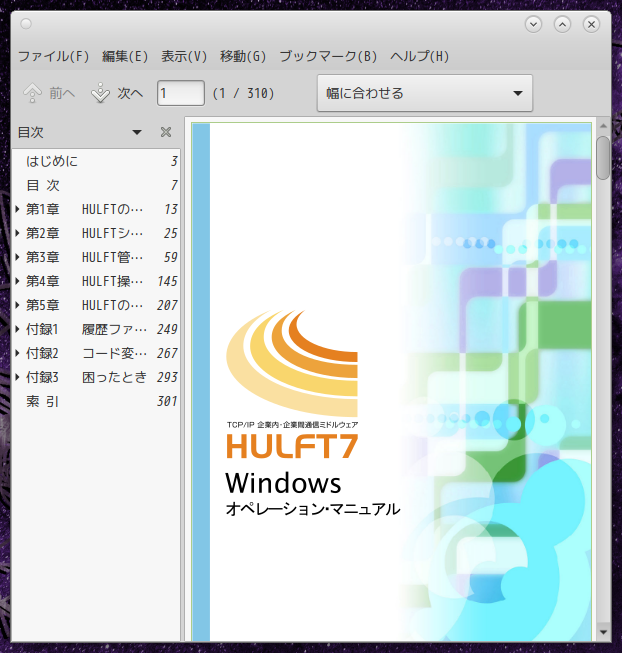Image resolution: width=622 pixels, height=653 pixels.
Task: Open the 幅に合わせる zoom dropdown
Action: coord(425,93)
